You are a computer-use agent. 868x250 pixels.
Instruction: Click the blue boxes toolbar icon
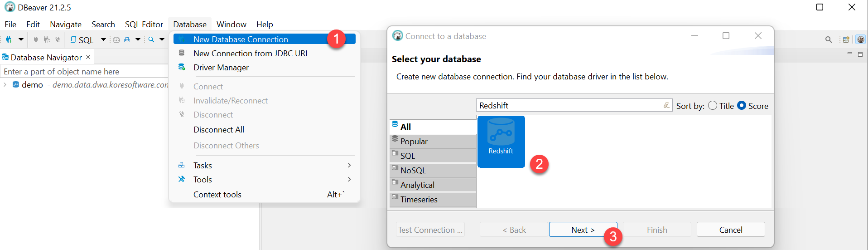point(127,39)
